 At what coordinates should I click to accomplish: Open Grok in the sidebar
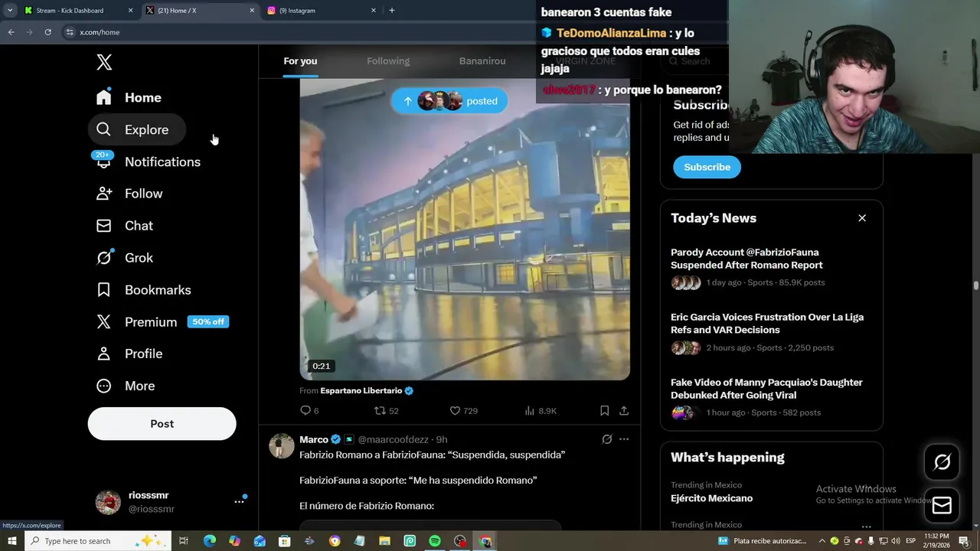(125, 258)
